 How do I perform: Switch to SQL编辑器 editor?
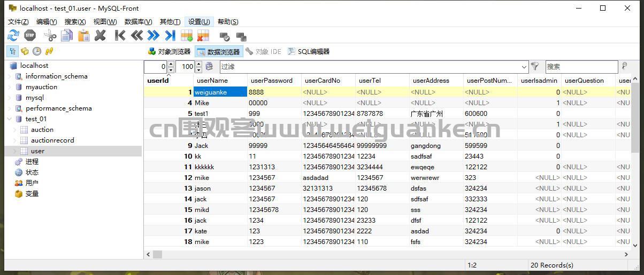pos(309,52)
